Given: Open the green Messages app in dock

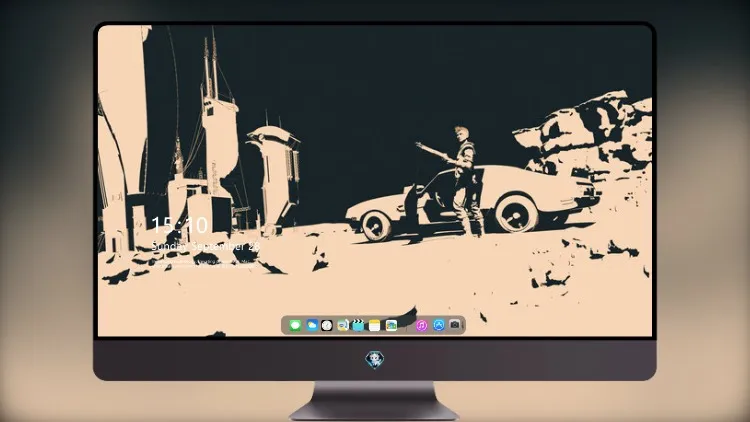Looking at the screenshot, I should (x=295, y=325).
